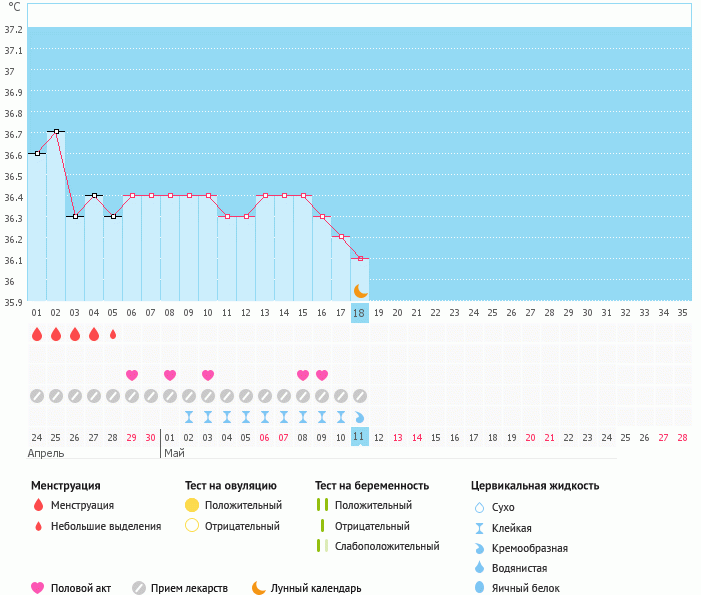This screenshot has height=595, width=701.
Task: Click the pink heart on day 16
Action: pos(322,375)
